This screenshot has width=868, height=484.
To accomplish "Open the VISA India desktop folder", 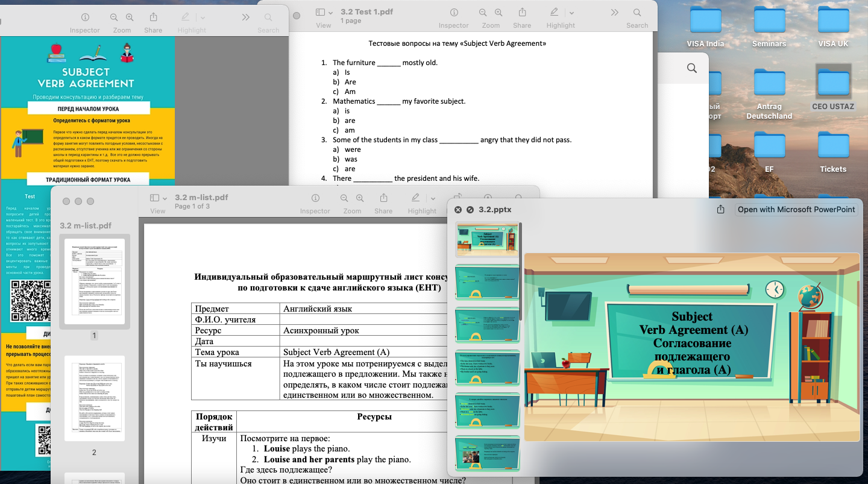I will pos(705,22).
